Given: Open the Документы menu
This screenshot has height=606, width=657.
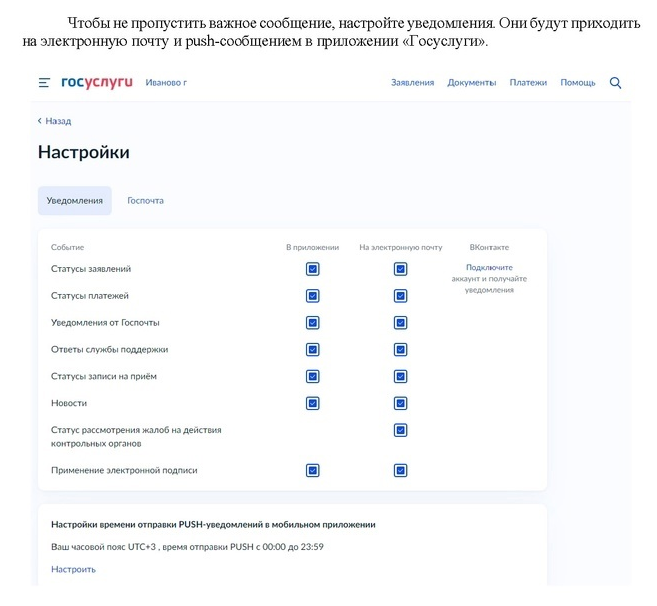Looking at the screenshot, I should pyautogui.click(x=471, y=83).
